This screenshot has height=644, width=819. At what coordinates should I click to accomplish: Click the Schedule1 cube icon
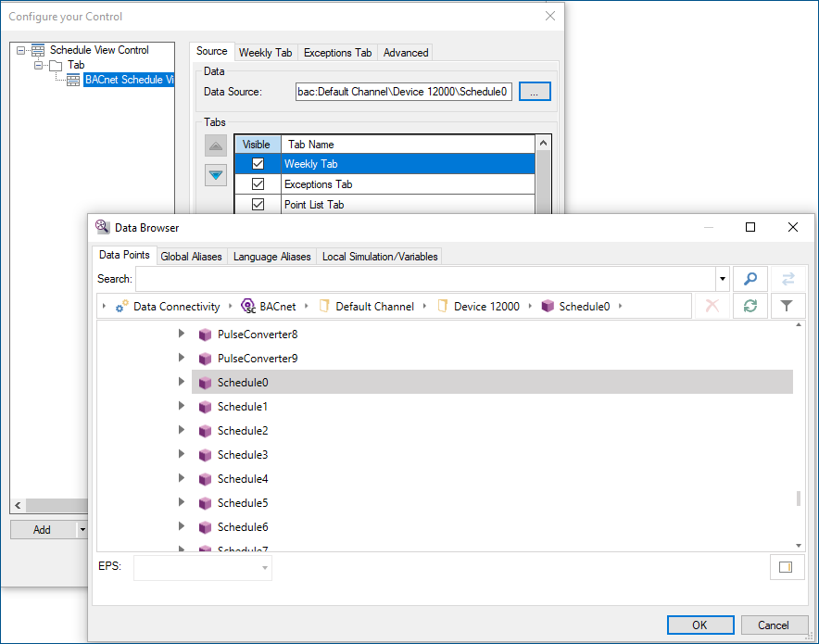click(206, 407)
